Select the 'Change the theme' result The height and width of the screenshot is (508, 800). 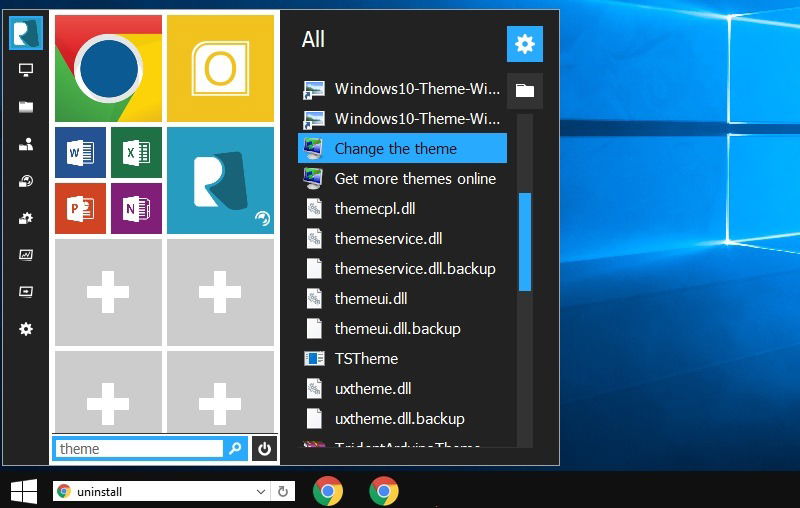402,148
